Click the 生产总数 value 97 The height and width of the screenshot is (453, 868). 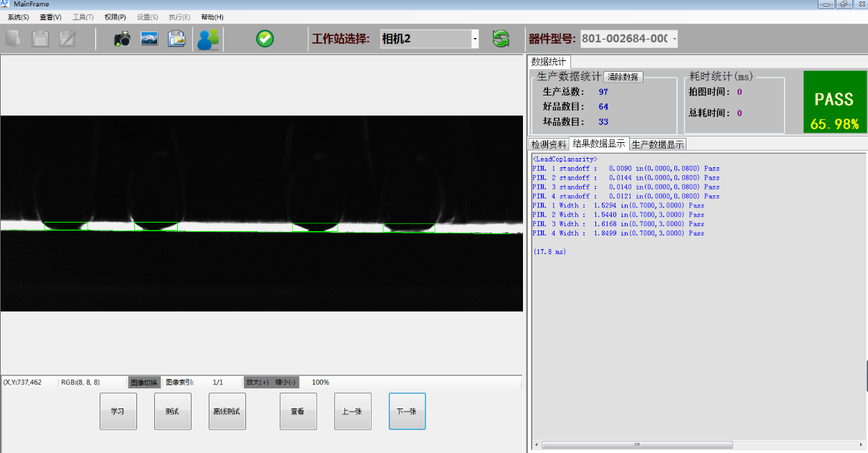(603, 92)
